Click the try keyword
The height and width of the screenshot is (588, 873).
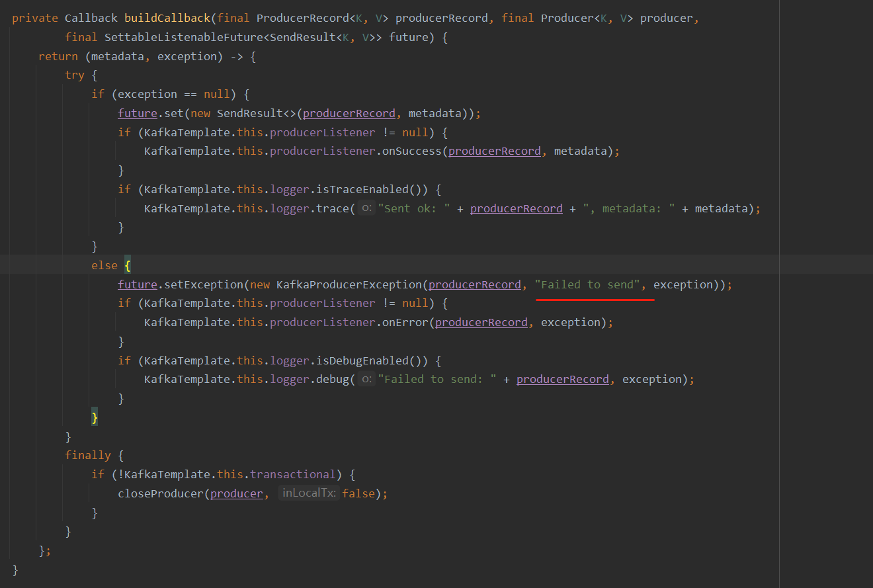(75, 75)
